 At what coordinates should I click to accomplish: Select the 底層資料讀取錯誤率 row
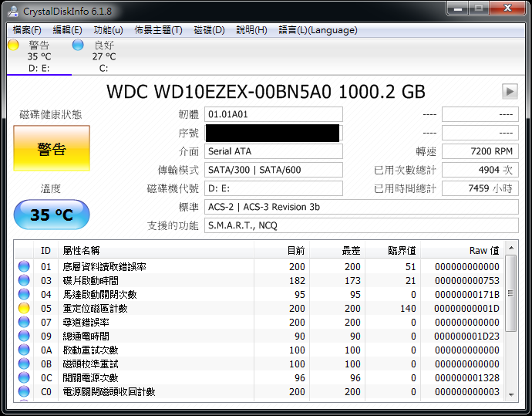pos(260,266)
